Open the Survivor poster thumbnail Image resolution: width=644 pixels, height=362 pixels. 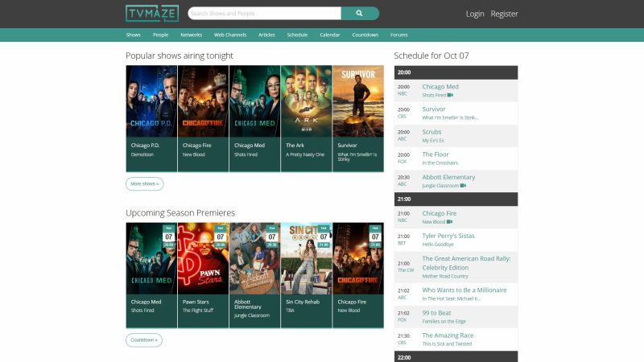point(358,101)
